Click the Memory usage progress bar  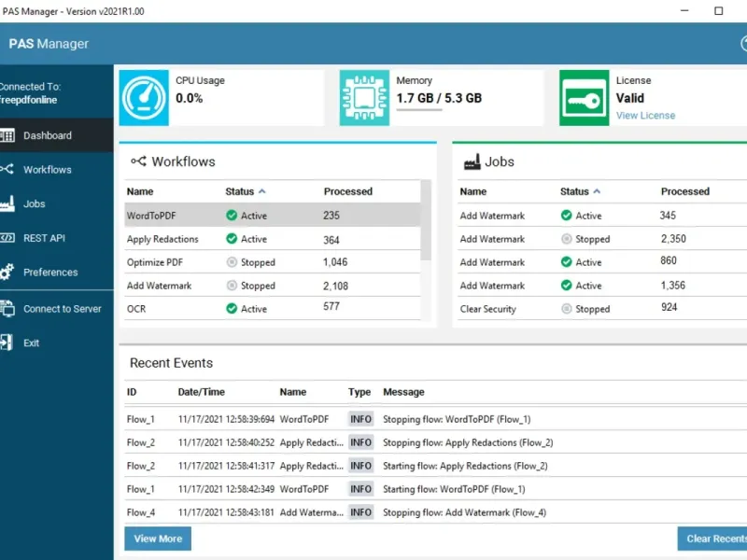pos(431,110)
